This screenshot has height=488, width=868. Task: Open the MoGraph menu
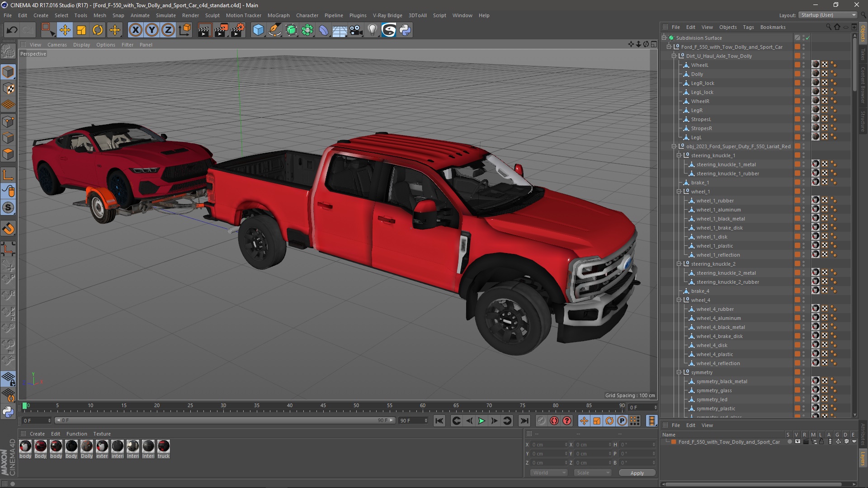coord(278,15)
